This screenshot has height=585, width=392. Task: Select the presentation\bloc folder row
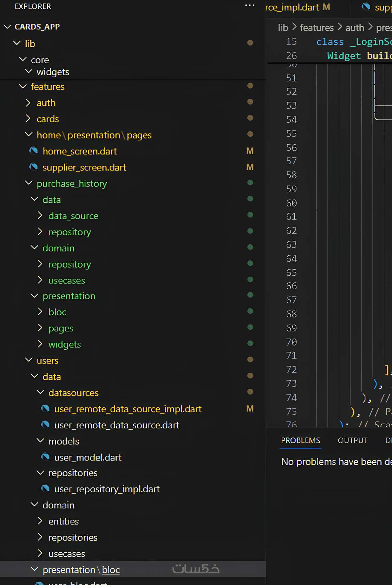coord(81,570)
